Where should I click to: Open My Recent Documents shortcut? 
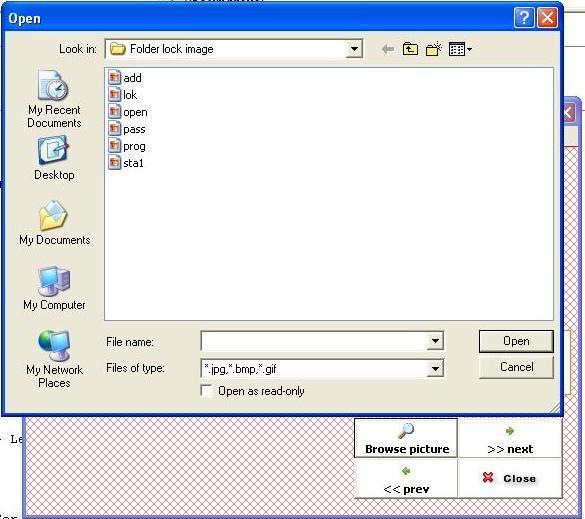point(54,99)
